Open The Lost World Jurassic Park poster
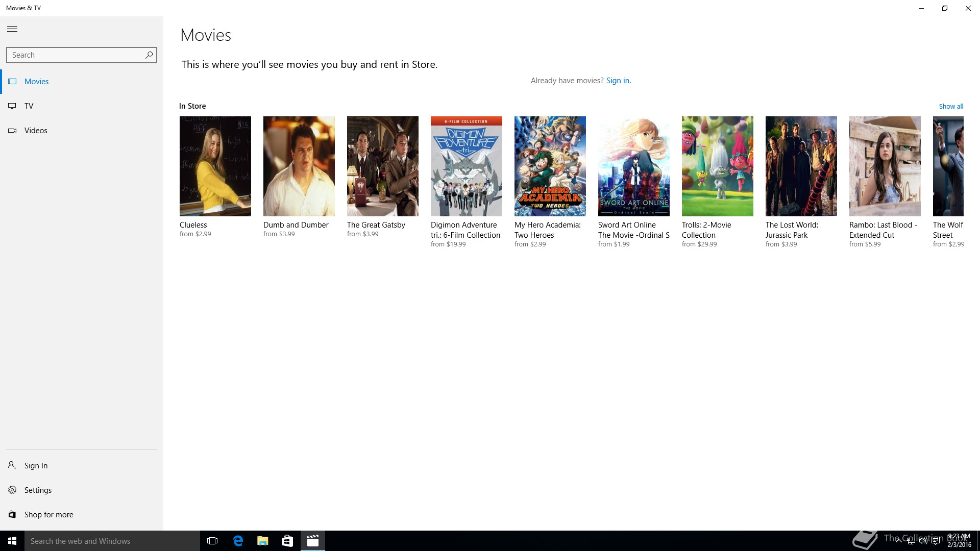980x551 pixels. pos(801,166)
